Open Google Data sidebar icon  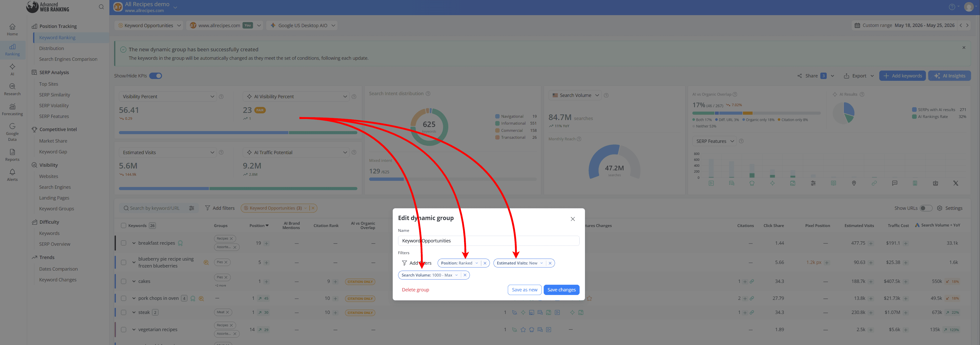click(12, 132)
